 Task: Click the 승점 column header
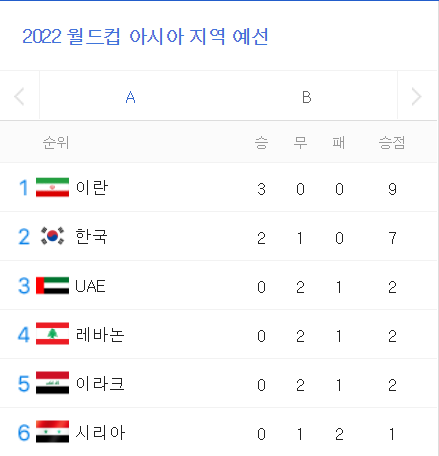click(x=392, y=143)
